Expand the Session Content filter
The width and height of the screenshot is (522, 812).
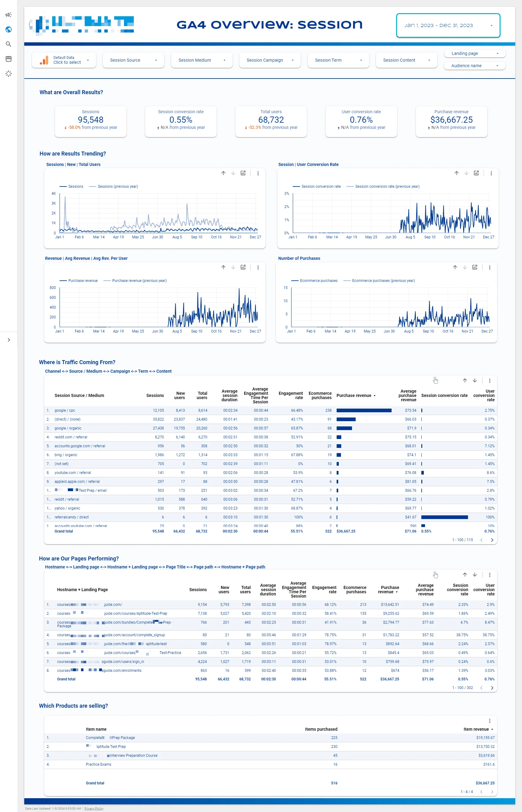click(x=406, y=60)
